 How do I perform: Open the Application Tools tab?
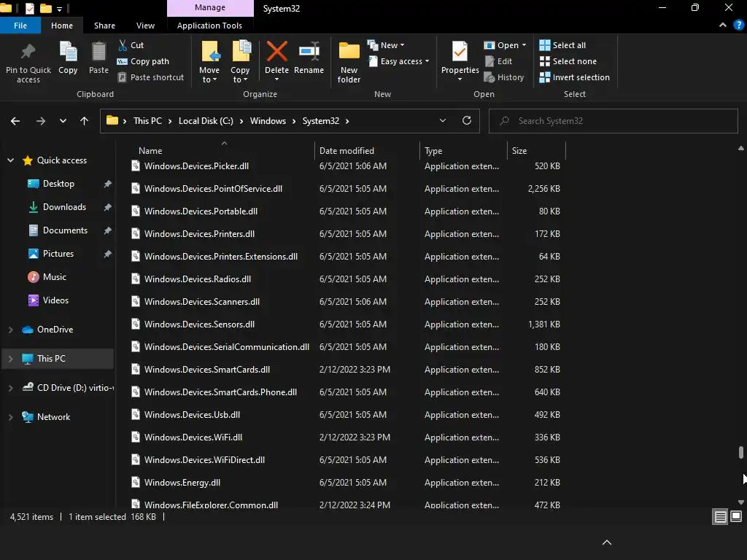pyautogui.click(x=209, y=26)
